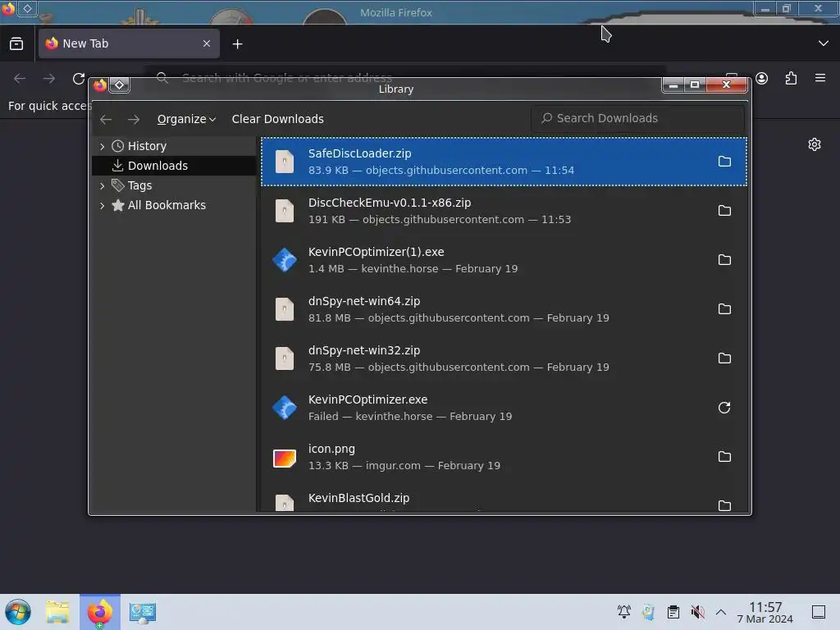Open the clock showing 11:57
This screenshot has width=840, height=630.
coord(765,612)
